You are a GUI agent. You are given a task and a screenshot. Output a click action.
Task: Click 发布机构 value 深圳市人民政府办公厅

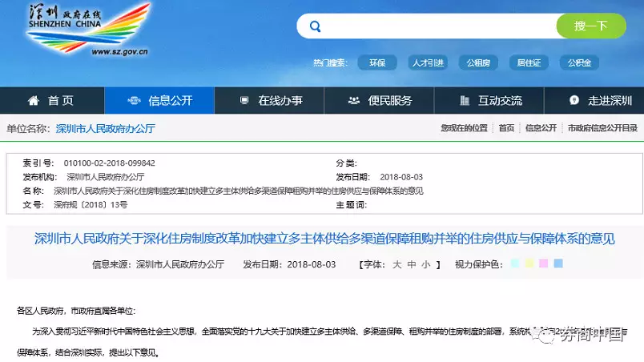pyautogui.click(x=106, y=177)
